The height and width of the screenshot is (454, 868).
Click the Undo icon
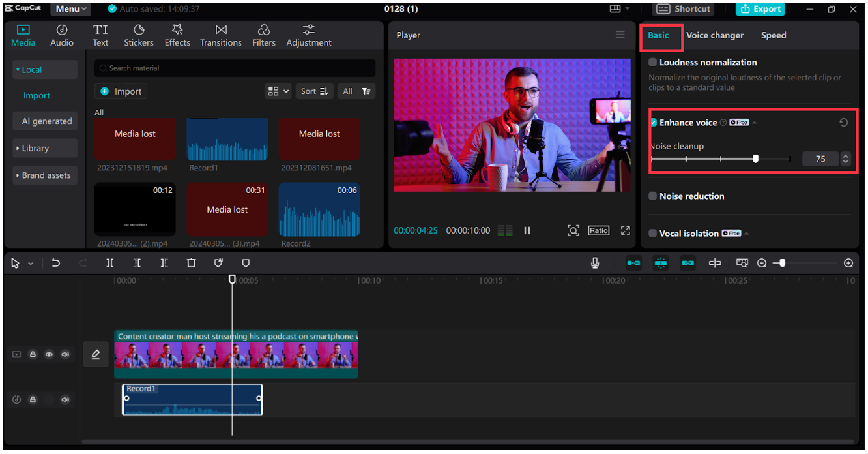pos(55,263)
